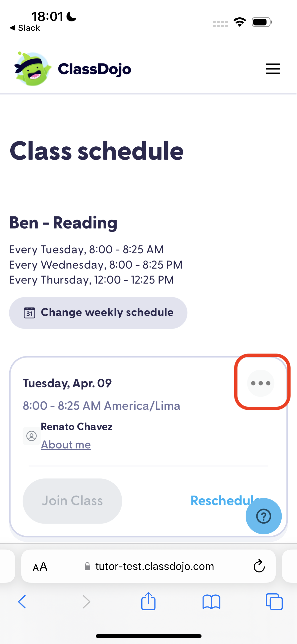Open the blue help question-mark bubble
Viewport: 297px width, 644px height.
tap(263, 516)
